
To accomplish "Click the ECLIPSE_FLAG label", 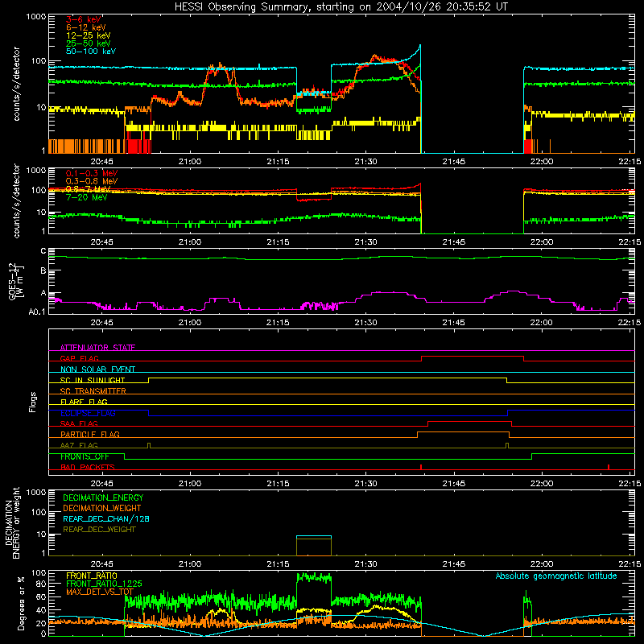I will [88, 413].
